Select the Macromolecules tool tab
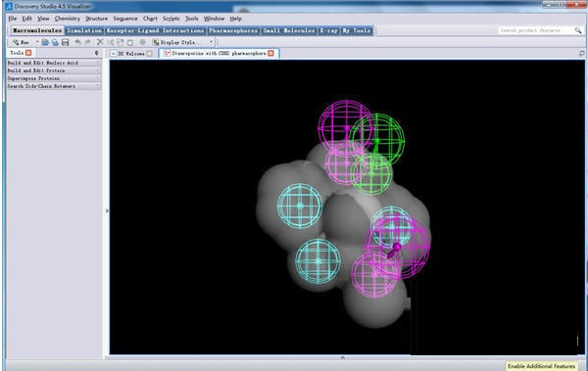Image resolution: width=588 pixels, height=371 pixels. 37,30
